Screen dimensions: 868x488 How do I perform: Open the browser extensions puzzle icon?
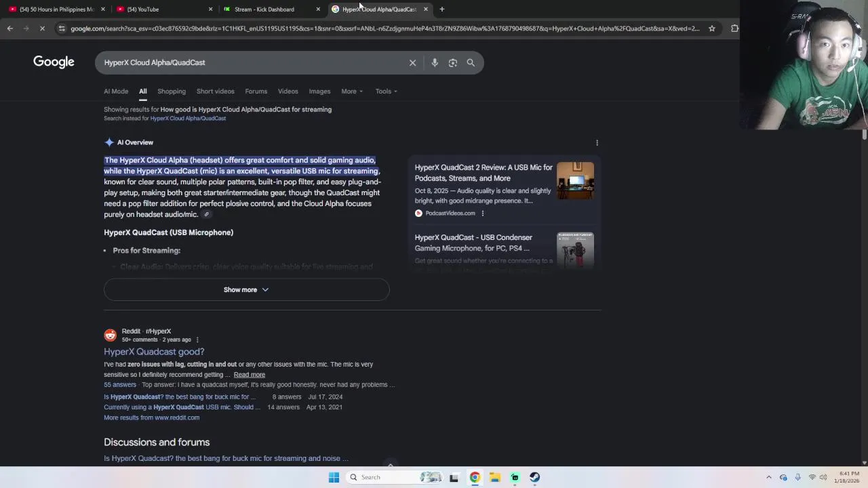734,28
